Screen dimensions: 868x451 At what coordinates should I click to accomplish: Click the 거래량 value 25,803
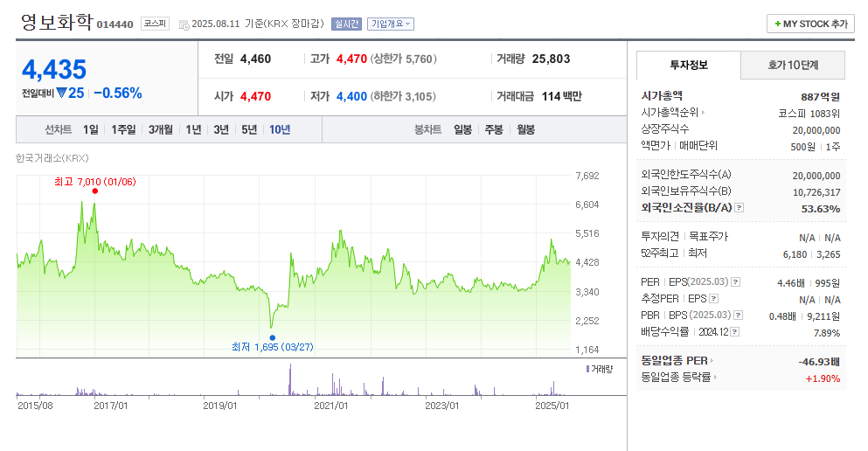(x=551, y=59)
